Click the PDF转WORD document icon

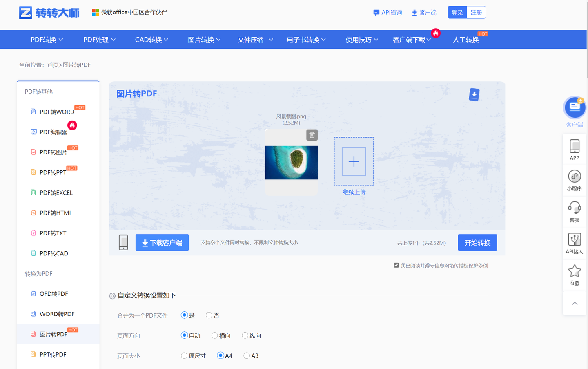(x=33, y=112)
